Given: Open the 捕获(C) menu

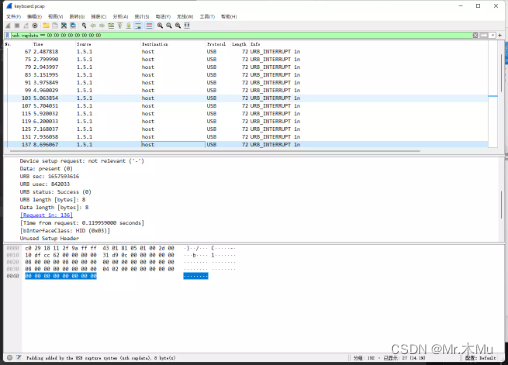Looking at the screenshot, I should [99, 17].
